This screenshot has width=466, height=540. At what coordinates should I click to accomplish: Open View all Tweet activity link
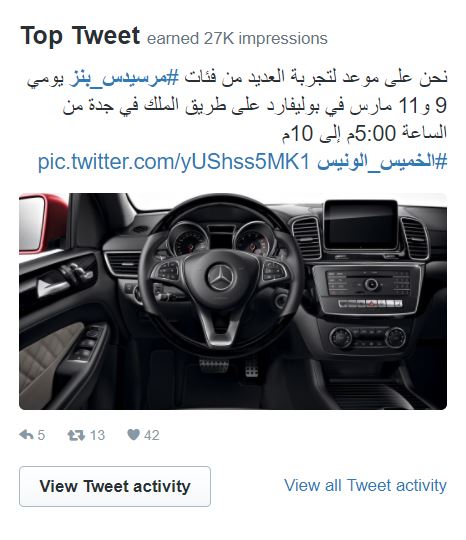click(365, 485)
